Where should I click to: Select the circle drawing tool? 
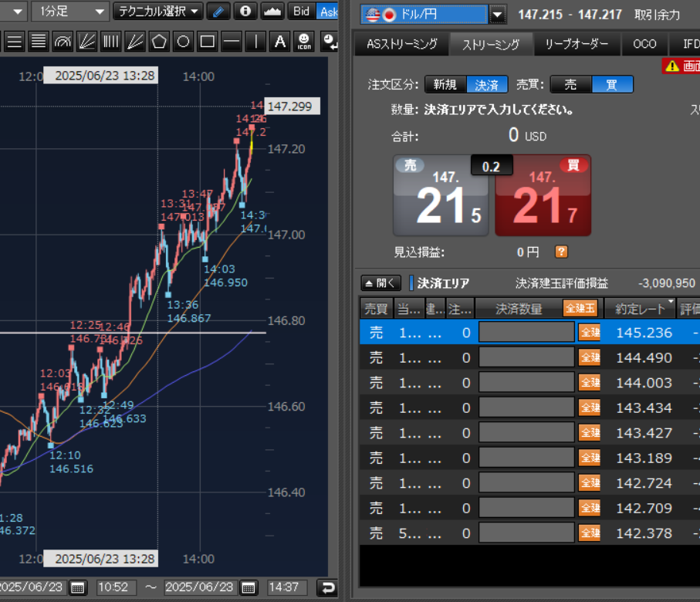tap(183, 41)
